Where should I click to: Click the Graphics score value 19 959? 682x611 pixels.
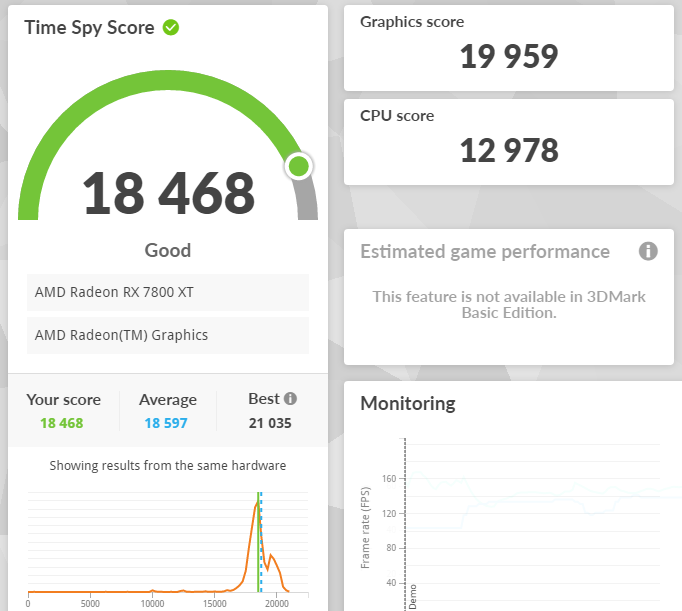point(508,57)
